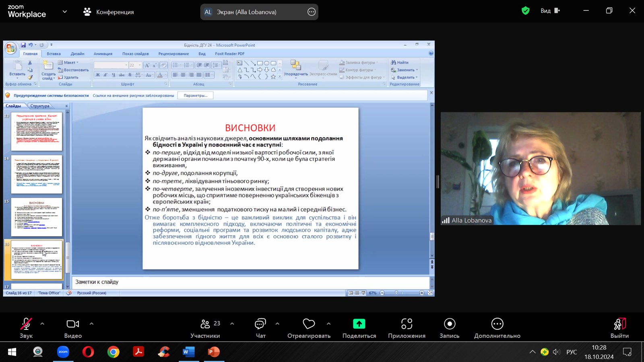Open the Анимация ribbon tab
The width and height of the screenshot is (644, 362).
click(103, 53)
